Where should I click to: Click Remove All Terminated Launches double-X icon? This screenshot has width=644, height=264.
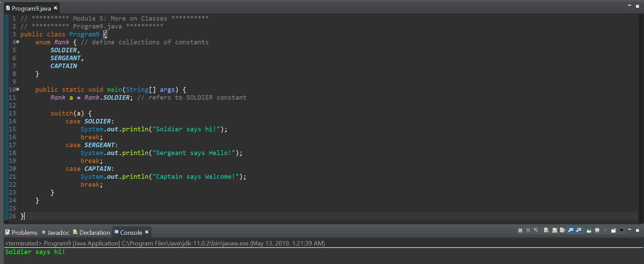536,230
